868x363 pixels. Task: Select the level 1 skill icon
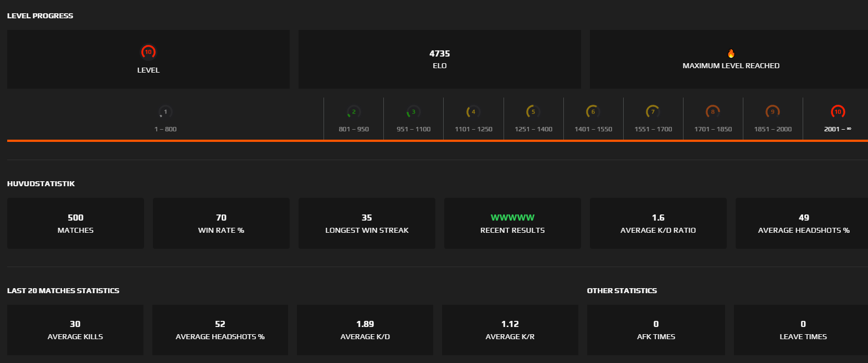[165, 112]
